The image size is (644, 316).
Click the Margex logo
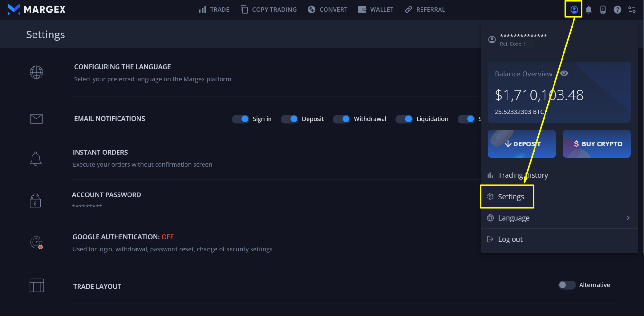[36, 9]
